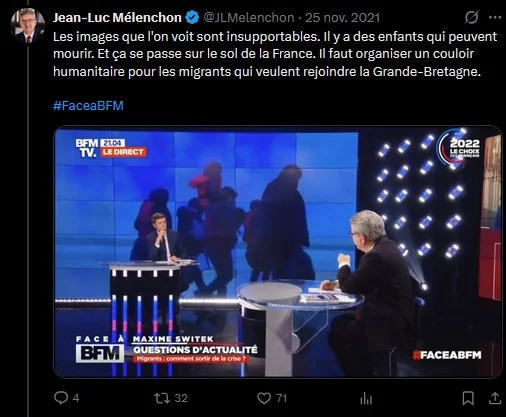Open the reply comment icon
This screenshot has width=506, height=417.
[61, 398]
